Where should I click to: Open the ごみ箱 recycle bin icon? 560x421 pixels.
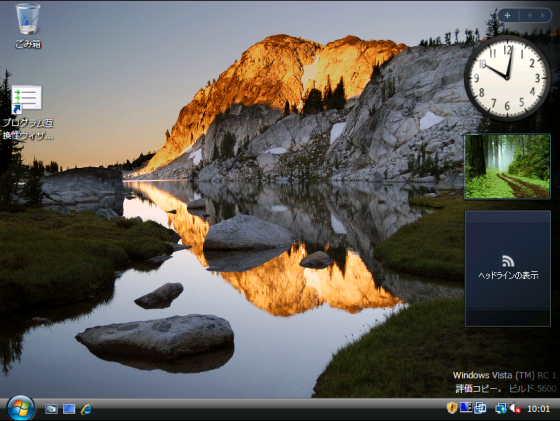[28, 26]
